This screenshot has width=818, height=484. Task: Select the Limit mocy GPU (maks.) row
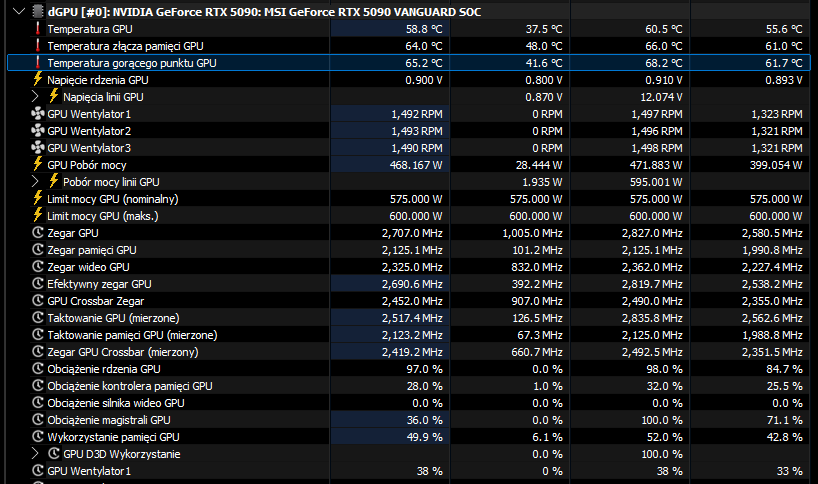(x=408, y=216)
